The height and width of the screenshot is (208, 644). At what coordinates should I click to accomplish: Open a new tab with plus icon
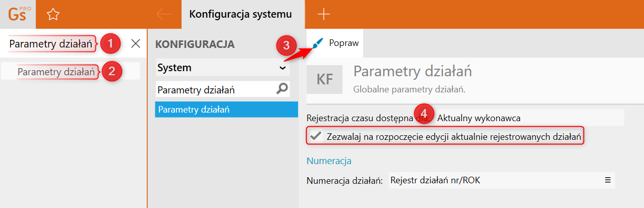tap(323, 14)
